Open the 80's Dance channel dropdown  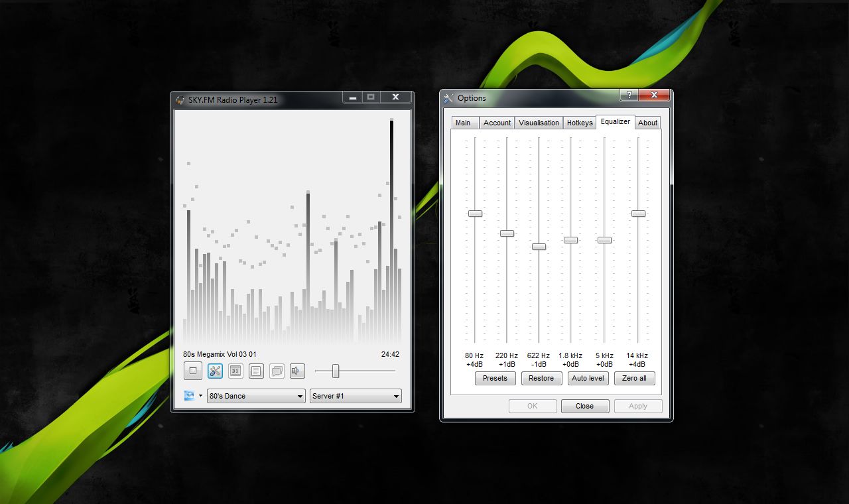[x=256, y=396]
